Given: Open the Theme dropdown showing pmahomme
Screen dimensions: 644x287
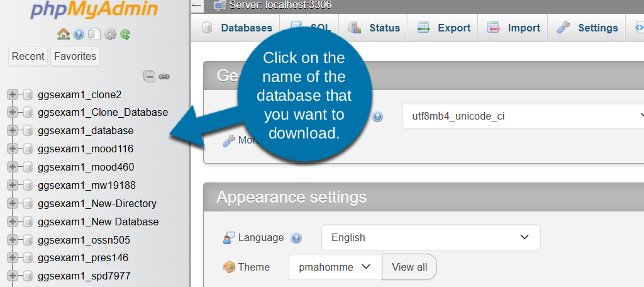Looking at the screenshot, I should coord(335,267).
